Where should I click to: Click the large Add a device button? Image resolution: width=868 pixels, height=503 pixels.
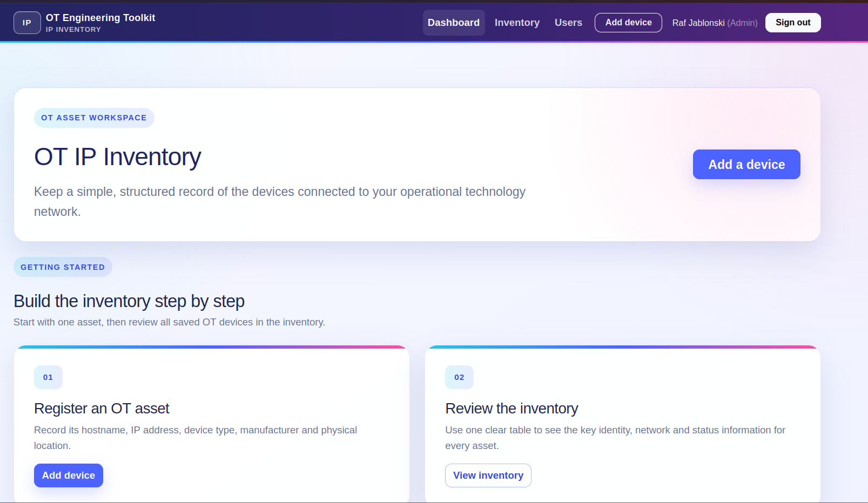[x=746, y=165]
